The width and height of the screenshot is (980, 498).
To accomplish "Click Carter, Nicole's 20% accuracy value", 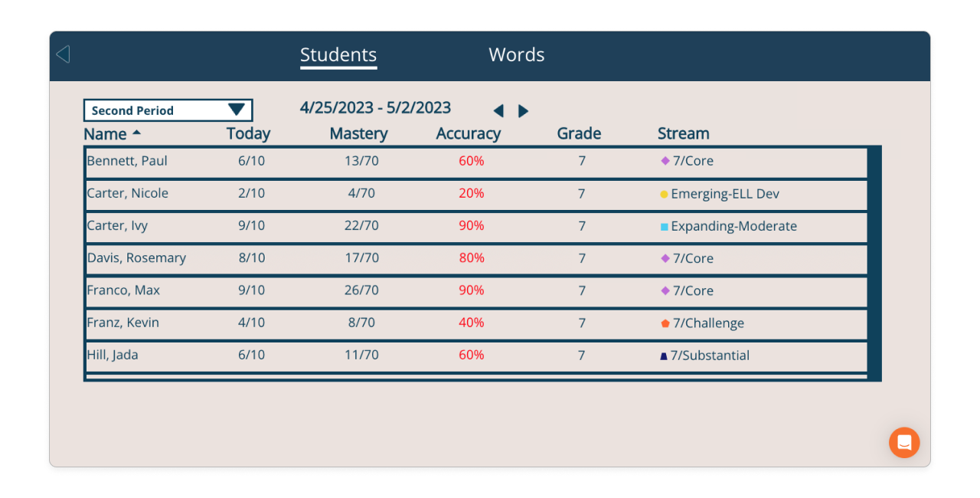I will point(472,193).
